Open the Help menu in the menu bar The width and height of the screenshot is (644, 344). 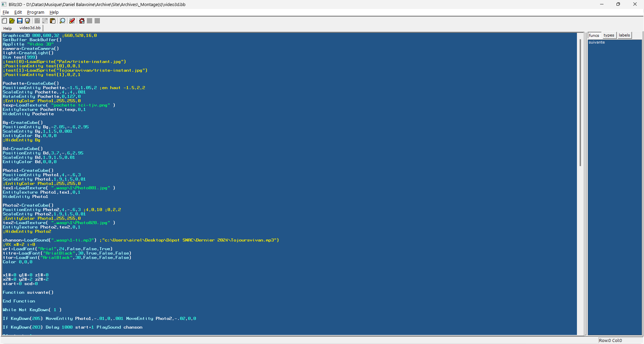pyautogui.click(x=54, y=12)
